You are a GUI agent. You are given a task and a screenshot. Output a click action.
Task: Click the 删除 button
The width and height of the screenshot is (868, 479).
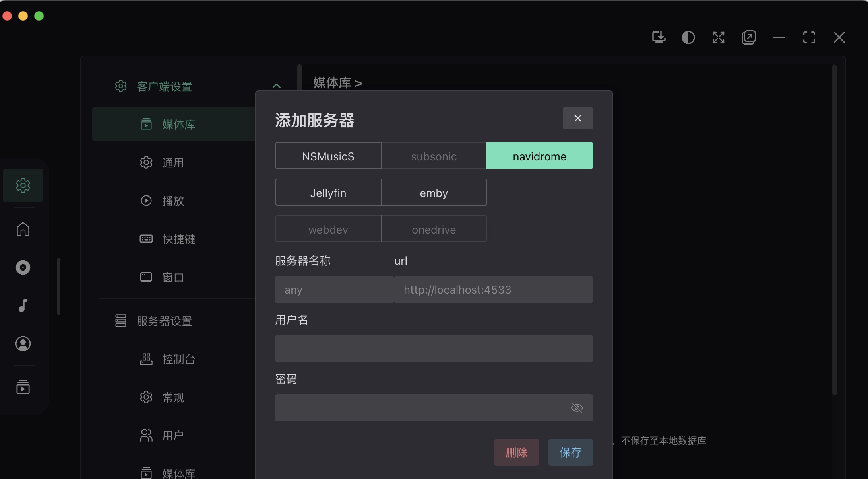(x=517, y=452)
